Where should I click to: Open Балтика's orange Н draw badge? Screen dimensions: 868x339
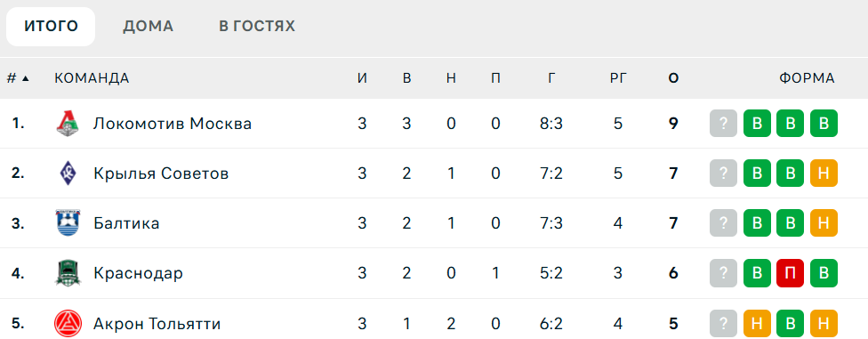pos(824,223)
